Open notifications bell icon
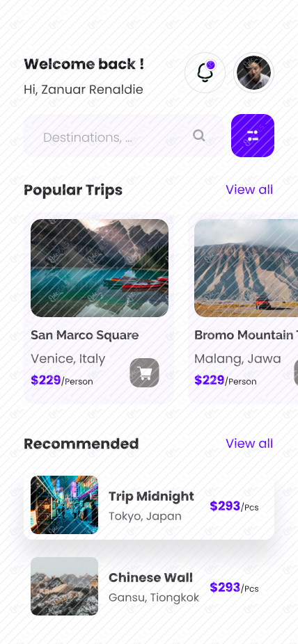Image resolution: width=298 pixels, height=644 pixels. pyautogui.click(x=205, y=73)
